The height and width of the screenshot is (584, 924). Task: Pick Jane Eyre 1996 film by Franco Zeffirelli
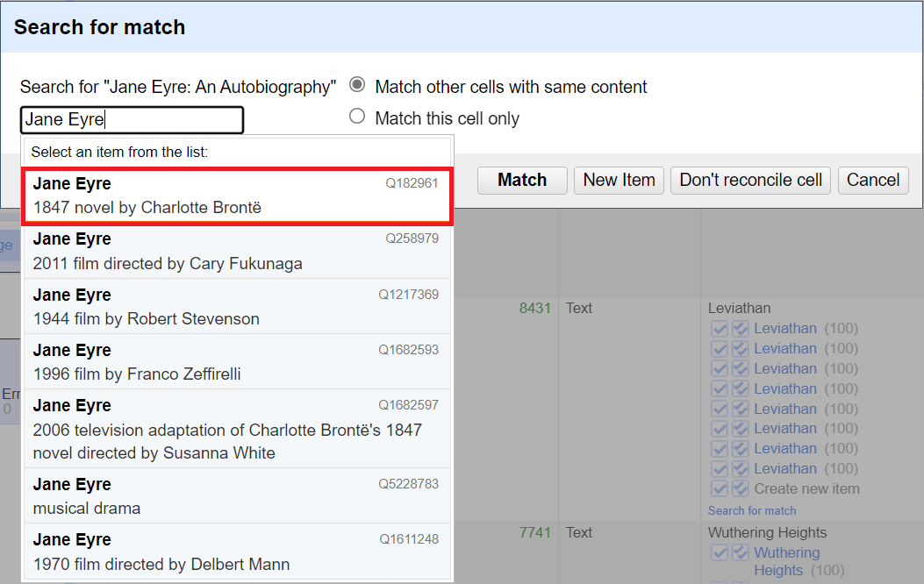click(x=236, y=361)
